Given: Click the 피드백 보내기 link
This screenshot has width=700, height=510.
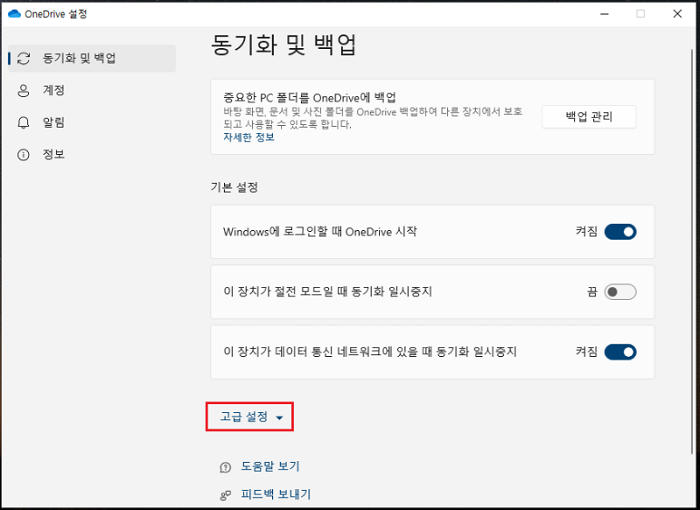Looking at the screenshot, I should click(275, 494).
